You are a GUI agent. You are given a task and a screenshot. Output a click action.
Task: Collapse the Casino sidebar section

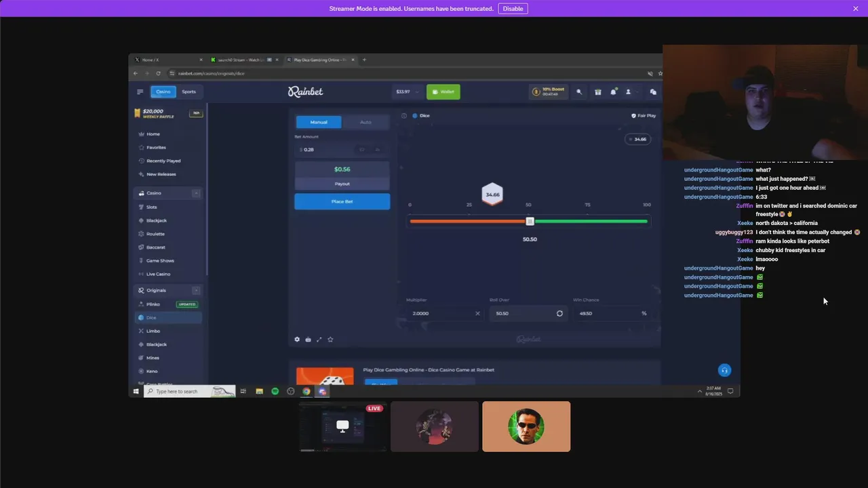coord(196,193)
